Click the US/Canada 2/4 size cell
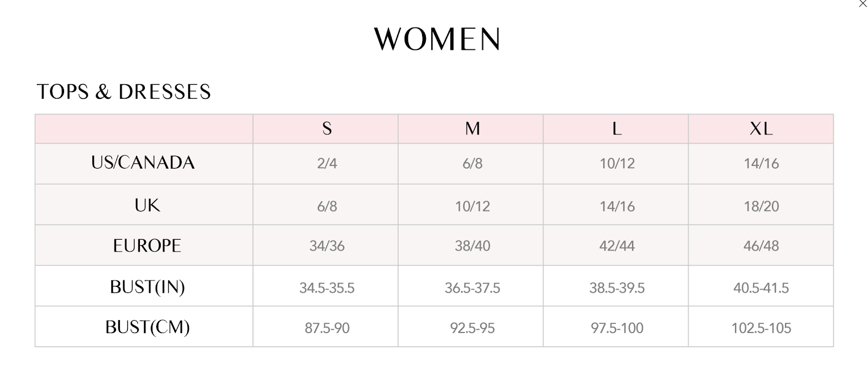The image size is (868, 377). coord(327,163)
